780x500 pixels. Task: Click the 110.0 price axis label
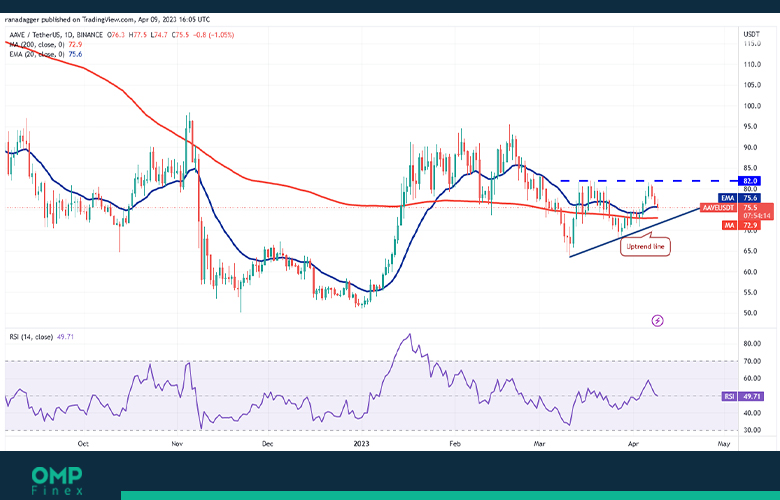tap(752, 64)
